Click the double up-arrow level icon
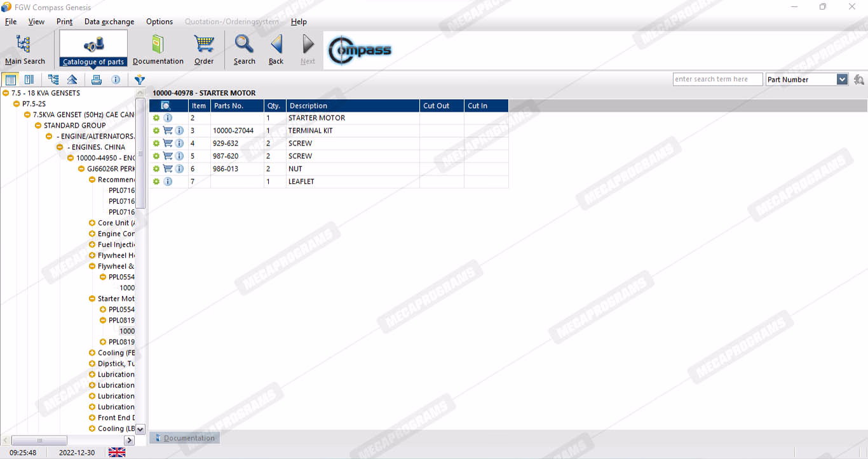 tap(72, 79)
